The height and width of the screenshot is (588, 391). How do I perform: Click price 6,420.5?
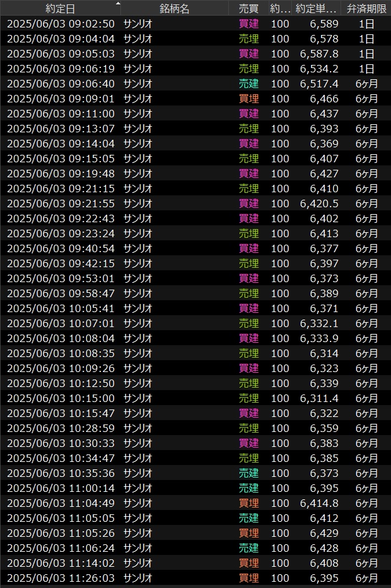point(319,203)
